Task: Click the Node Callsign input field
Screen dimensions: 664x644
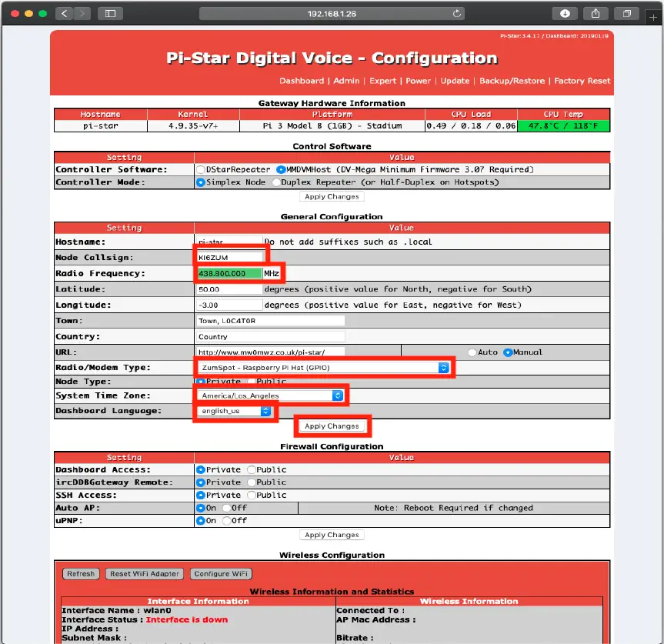Action: coord(229,257)
